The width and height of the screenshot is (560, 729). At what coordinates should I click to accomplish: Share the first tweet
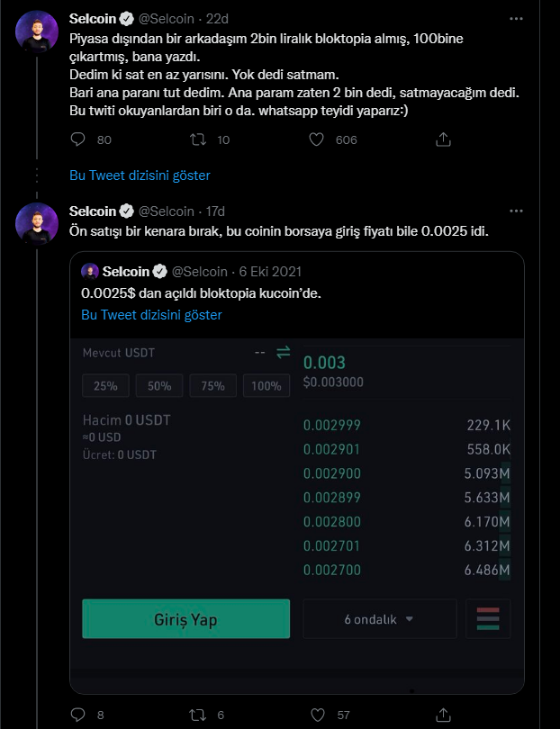pyautogui.click(x=443, y=139)
